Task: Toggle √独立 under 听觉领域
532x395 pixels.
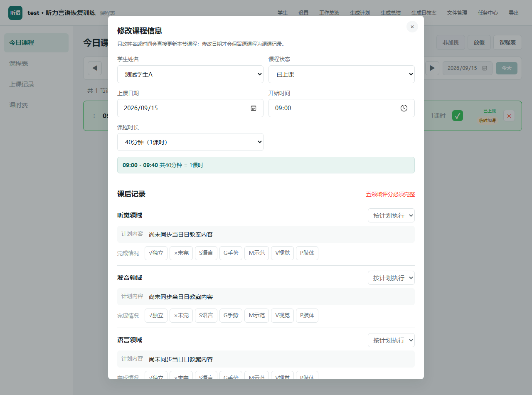Action: (156, 253)
